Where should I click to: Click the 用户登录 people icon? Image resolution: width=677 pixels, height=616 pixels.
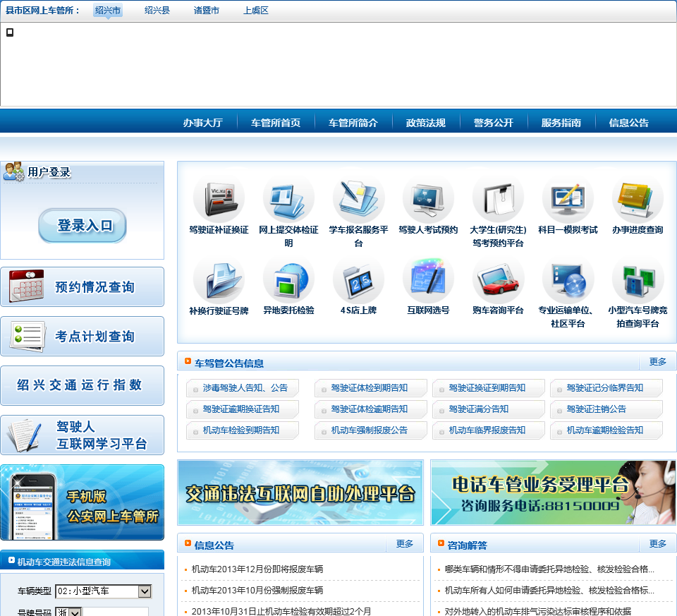(x=14, y=171)
